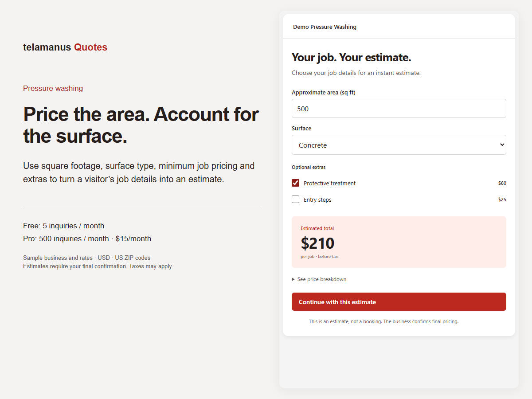Click the Protective treatment label
Viewport: 532px width, 399px height.
coord(330,183)
